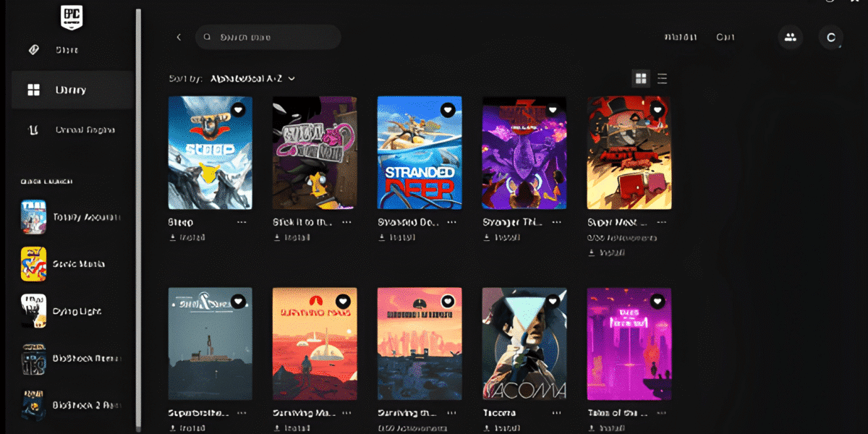Open the Library section in the sidebar

click(x=72, y=90)
